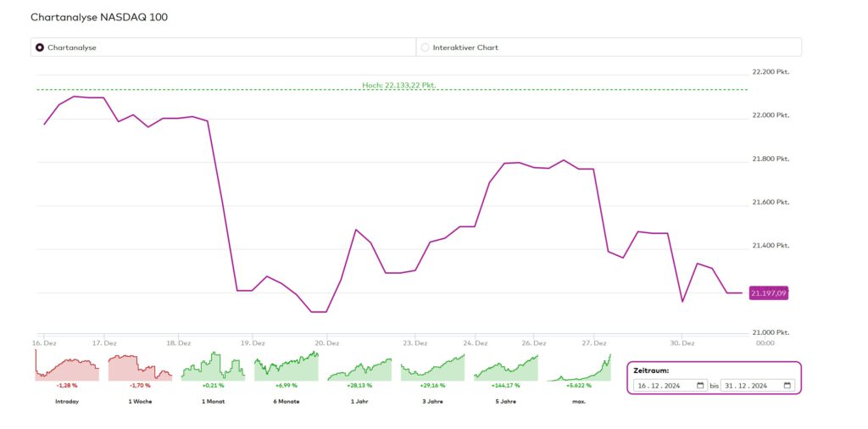The width and height of the screenshot is (868, 429).
Task: Select the 1 Woche chart thumbnail
Action: coord(140,367)
